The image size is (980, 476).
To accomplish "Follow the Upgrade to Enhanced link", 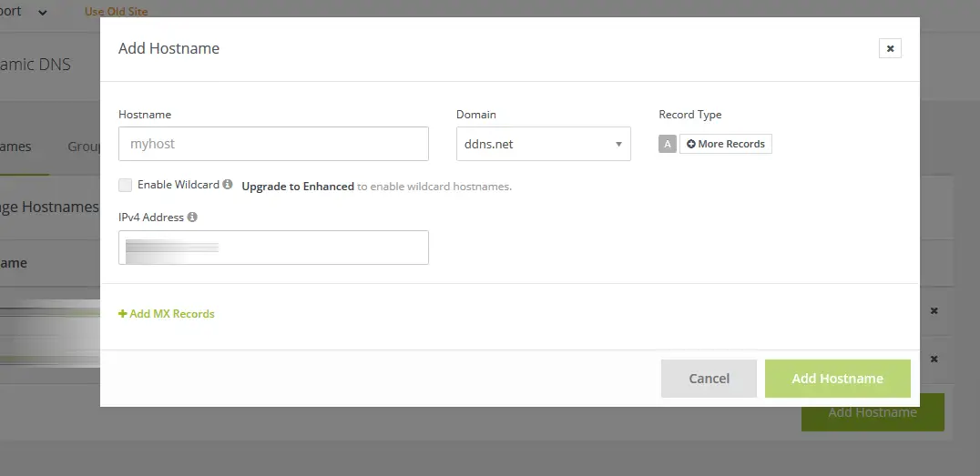I will pos(298,187).
